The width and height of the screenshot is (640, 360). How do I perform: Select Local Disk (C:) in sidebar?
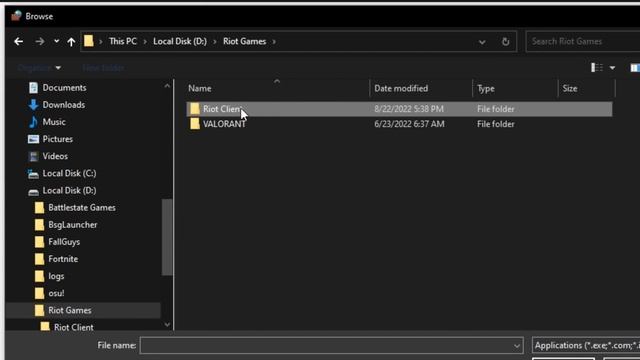(69, 173)
